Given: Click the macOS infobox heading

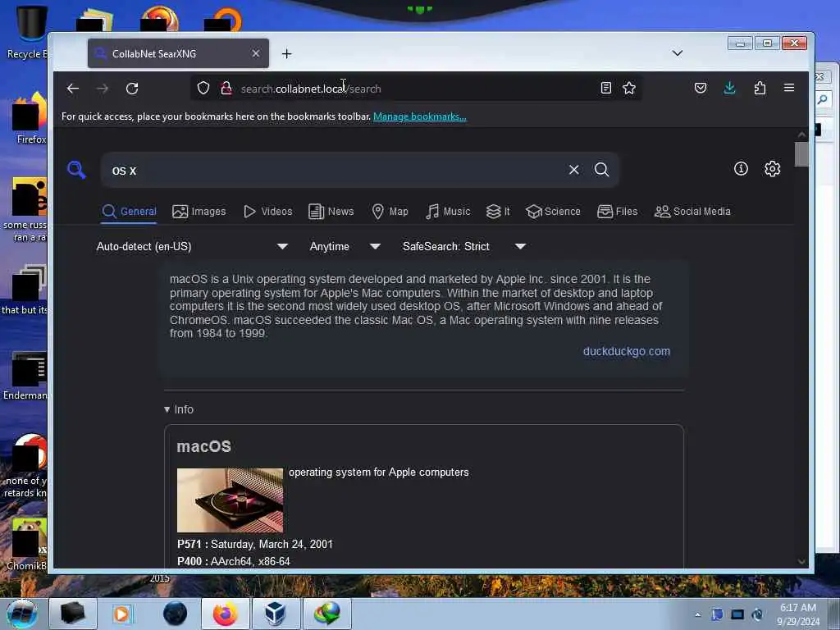Looking at the screenshot, I should point(204,446).
